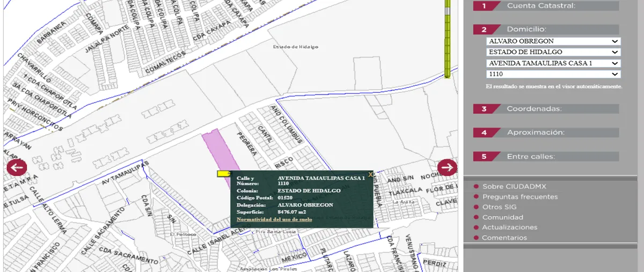Select the number 3 Coordenadas badge
The width and height of the screenshot is (644, 272).
click(484, 109)
